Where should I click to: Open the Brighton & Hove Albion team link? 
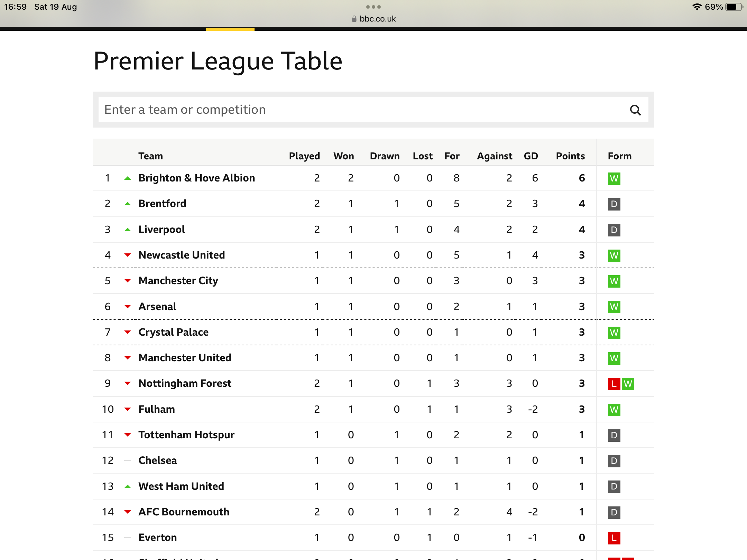[x=196, y=178]
